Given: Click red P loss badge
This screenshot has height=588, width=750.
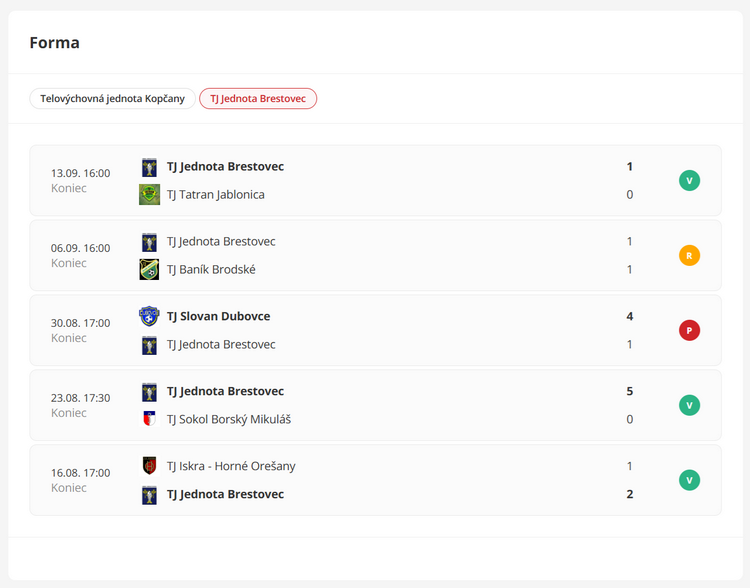Looking at the screenshot, I should point(689,331).
